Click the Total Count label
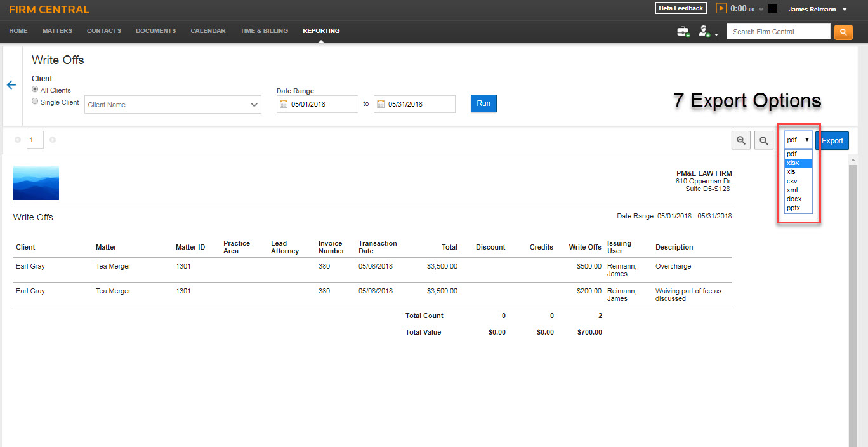Image resolution: width=868 pixels, height=447 pixels. 424,316
